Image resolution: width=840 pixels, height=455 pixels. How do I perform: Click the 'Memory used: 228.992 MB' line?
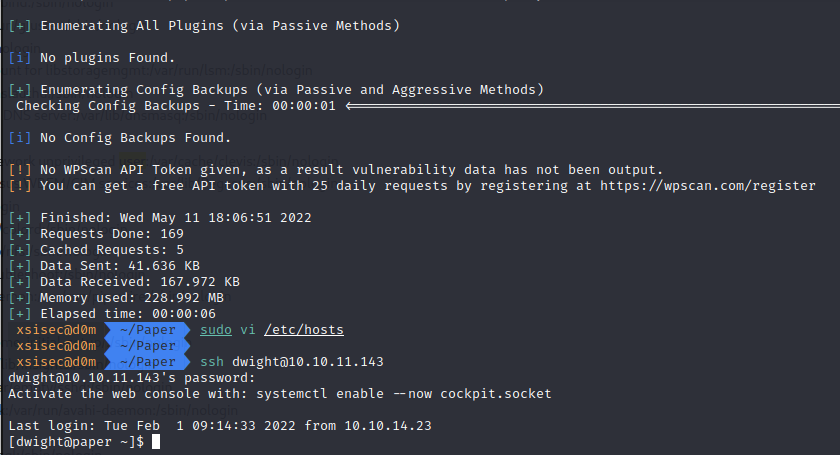point(116,297)
